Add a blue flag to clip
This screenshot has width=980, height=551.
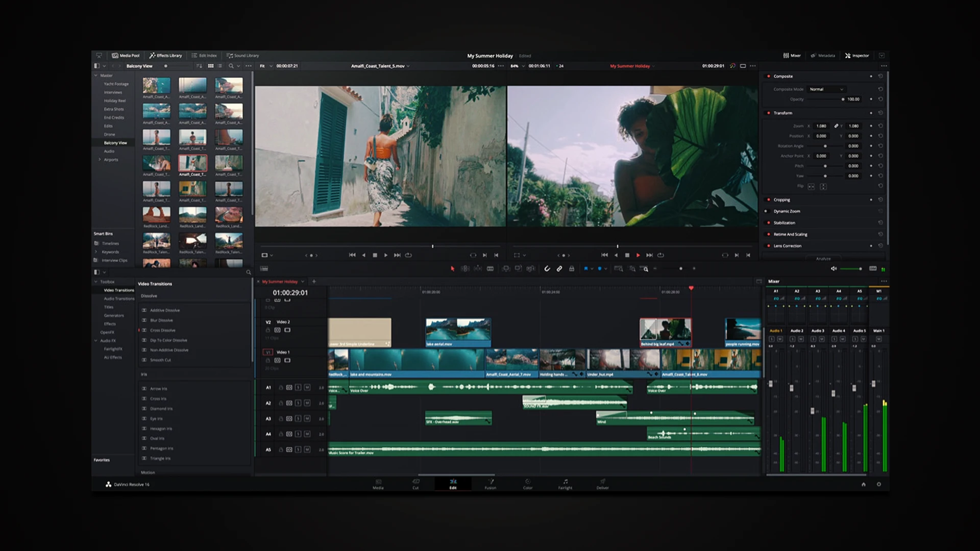pyautogui.click(x=586, y=269)
